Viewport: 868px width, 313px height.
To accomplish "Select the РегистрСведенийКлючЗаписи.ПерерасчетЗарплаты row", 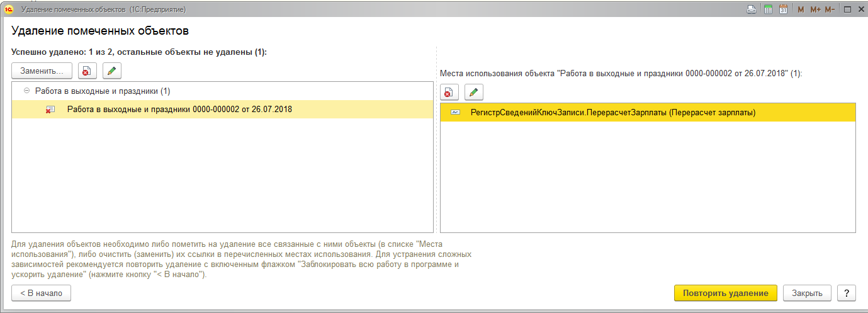I will click(x=612, y=113).
